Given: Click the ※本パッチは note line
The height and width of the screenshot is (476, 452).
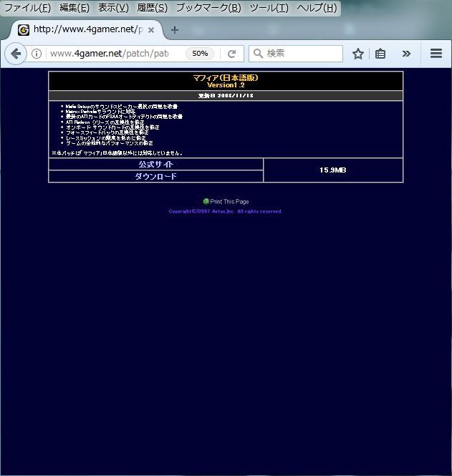Looking at the screenshot, I should click(117, 153).
